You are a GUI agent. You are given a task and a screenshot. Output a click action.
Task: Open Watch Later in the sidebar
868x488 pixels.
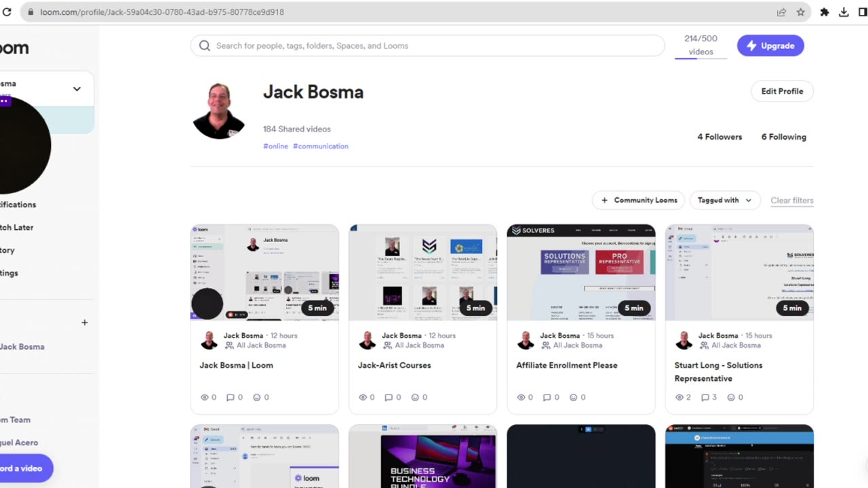pos(17,228)
